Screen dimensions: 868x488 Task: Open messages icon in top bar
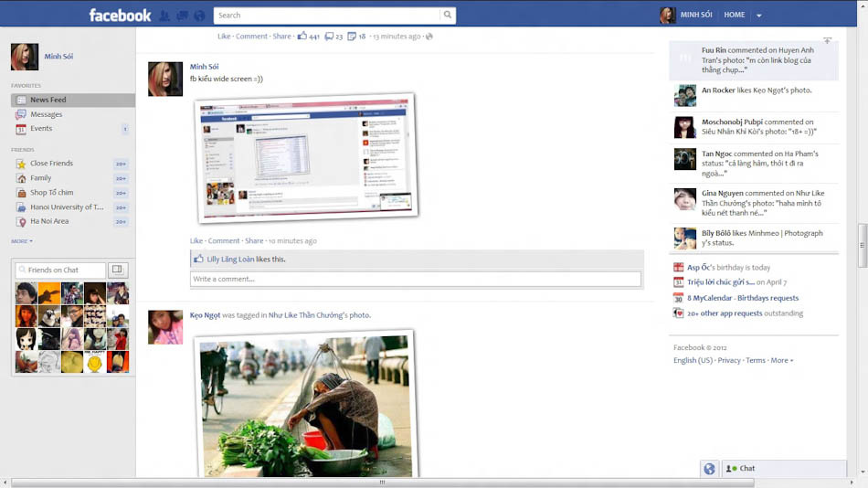(x=182, y=16)
